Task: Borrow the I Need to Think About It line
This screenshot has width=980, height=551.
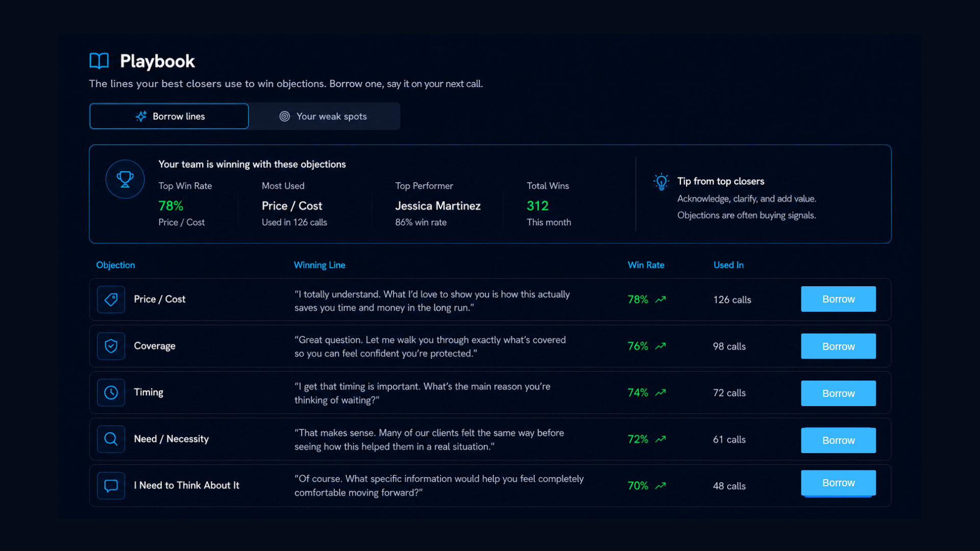Action: click(838, 483)
